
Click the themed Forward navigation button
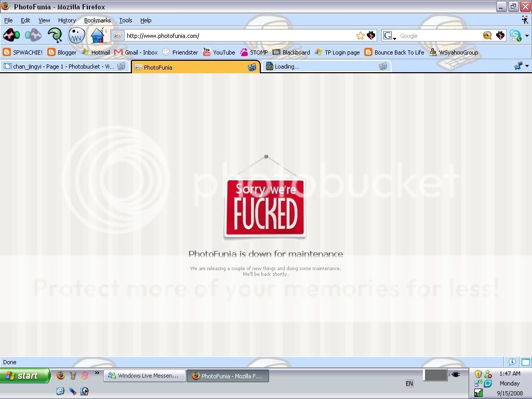33,35
